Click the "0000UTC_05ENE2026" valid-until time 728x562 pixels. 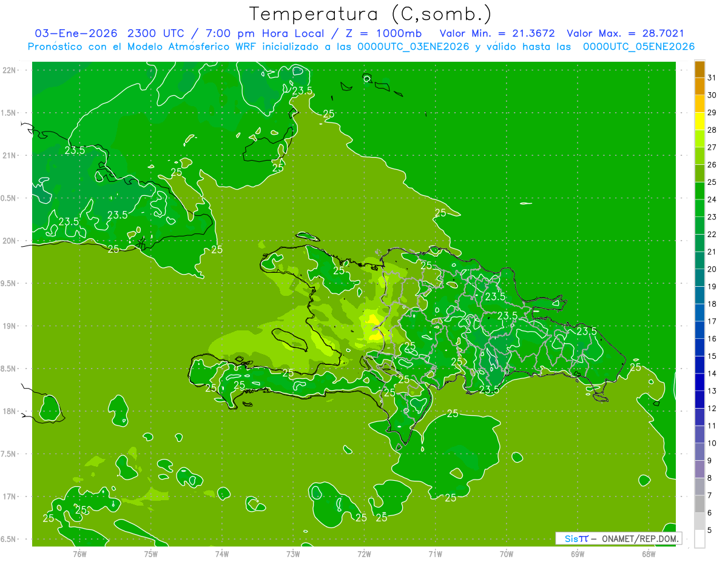tap(639, 47)
